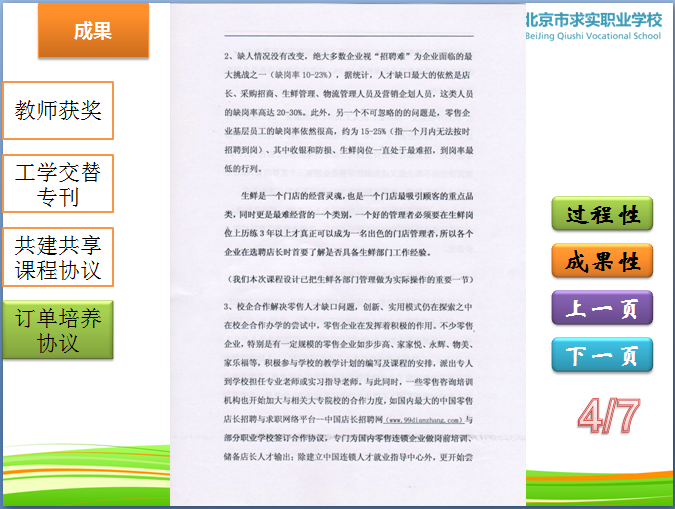Screen dimensions: 675x509
Task: Click the scanned document page image
Action: coord(348,254)
